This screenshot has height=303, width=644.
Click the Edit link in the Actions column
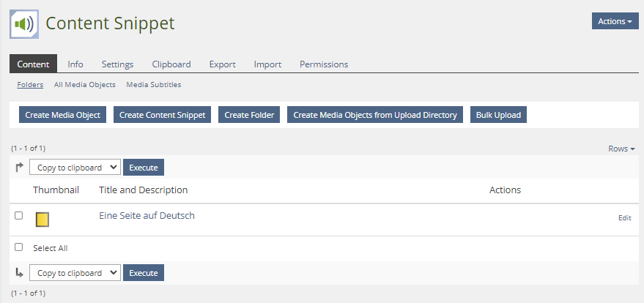point(624,218)
